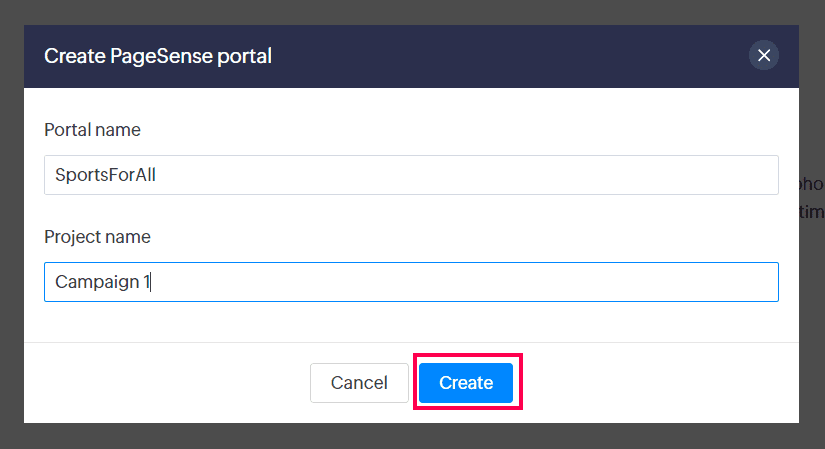The width and height of the screenshot is (825, 449).
Task: Click the Create button
Action: [466, 383]
